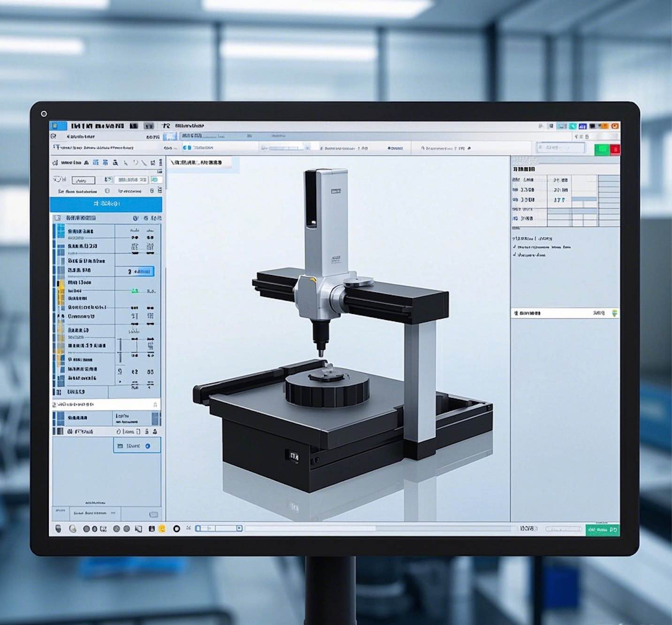Click the mouse-shaped icon at bottom-left corner
This screenshot has width=672, height=625.
click(x=59, y=529)
